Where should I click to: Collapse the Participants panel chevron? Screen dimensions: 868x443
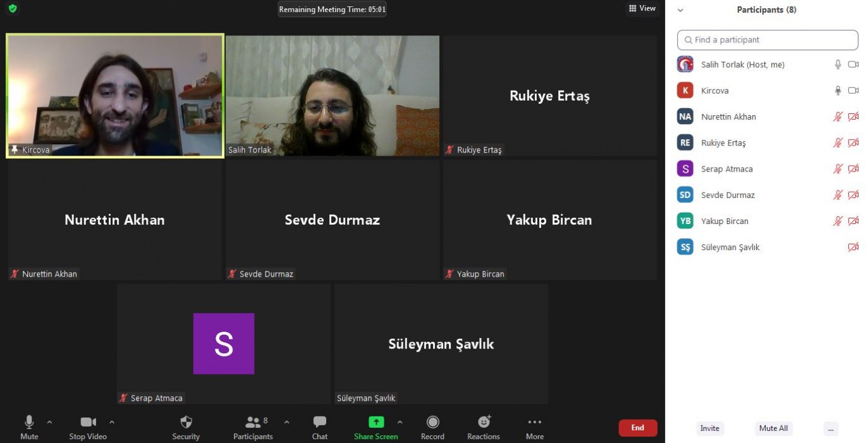[x=680, y=10]
